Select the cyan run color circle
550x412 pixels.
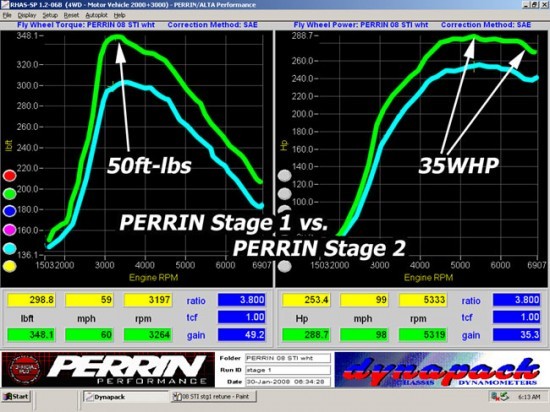point(9,249)
